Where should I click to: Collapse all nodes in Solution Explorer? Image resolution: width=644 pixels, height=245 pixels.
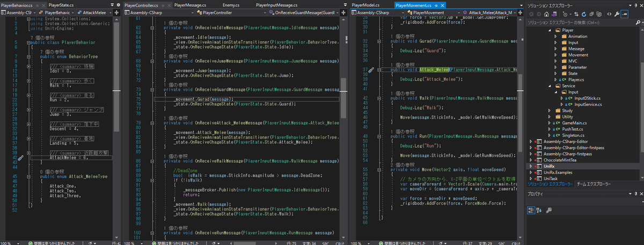[591, 14]
